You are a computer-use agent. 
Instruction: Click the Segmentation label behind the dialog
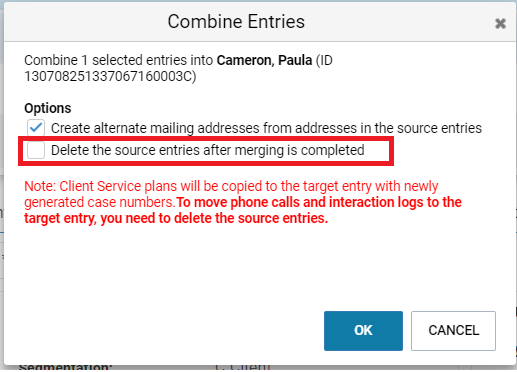tap(66, 367)
